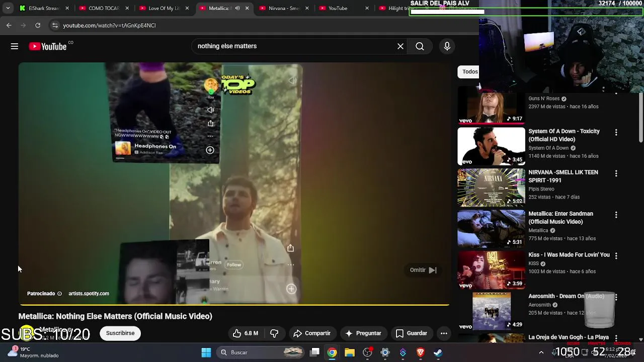This screenshot has width=644, height=362.
Task: Open the Guns N' Roses channel name
Action: pos(544,99)
